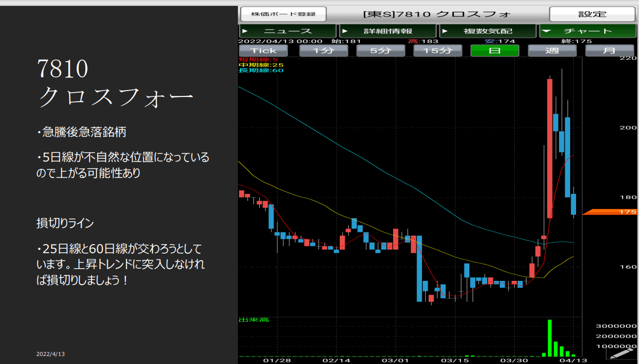
Task: Select the 15分 chart interval
Action: coord(438,51)
